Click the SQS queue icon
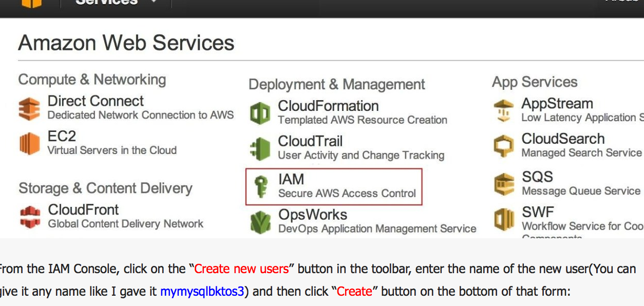Screen dimensions: 644x306 [x=504, y=184]
